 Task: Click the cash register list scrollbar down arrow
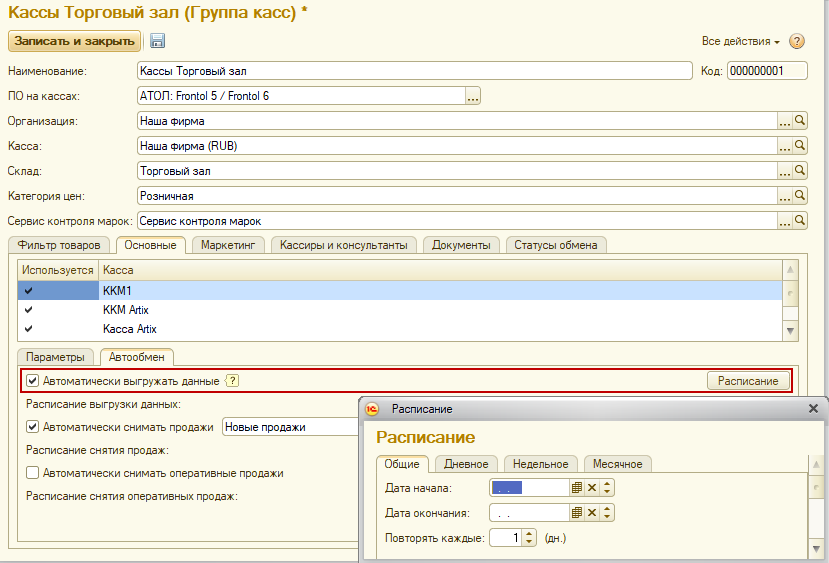point(791,330)
